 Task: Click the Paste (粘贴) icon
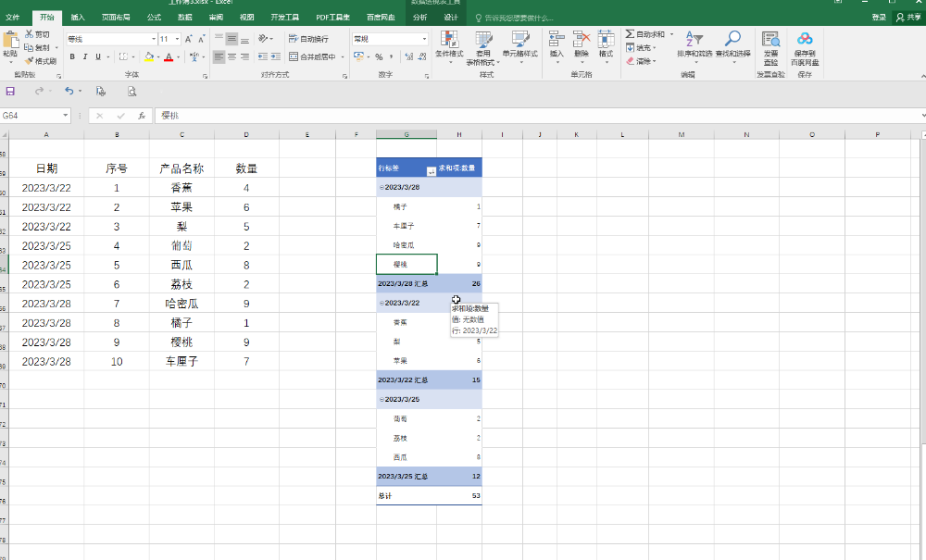pyautogui.click(x=10, y=43)
